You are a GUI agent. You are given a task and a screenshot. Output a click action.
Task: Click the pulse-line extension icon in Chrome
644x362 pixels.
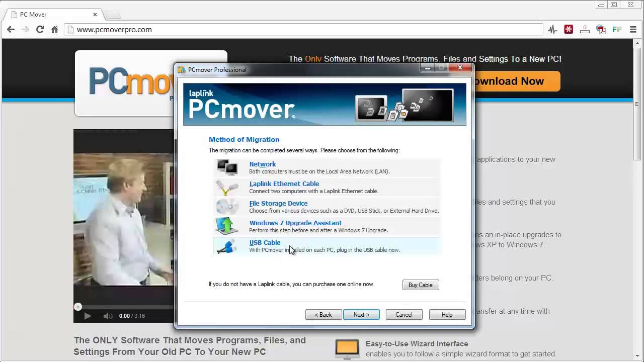[552, 30]
